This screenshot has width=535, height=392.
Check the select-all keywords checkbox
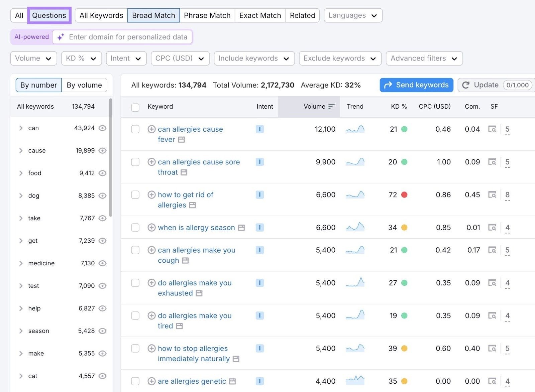(135, 107)
